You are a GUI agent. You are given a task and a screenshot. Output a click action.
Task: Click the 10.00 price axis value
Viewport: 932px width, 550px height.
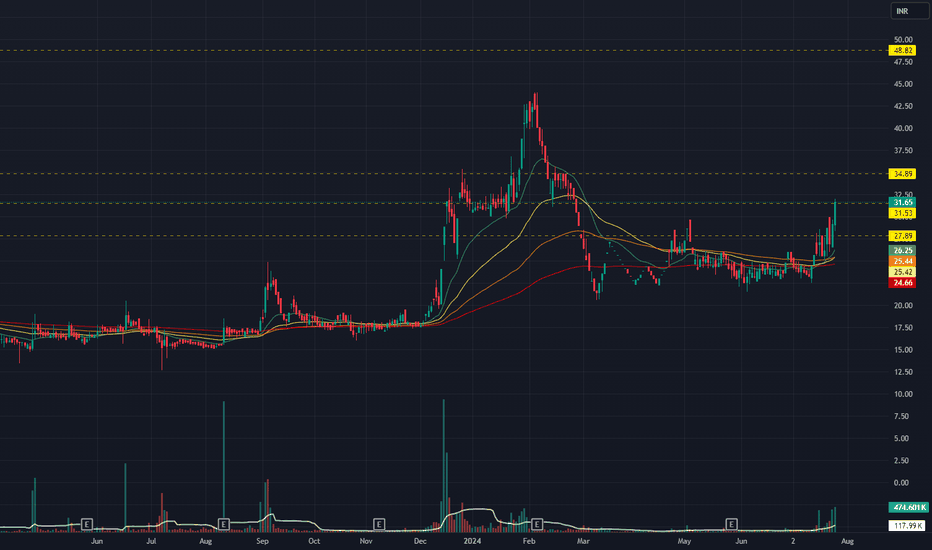tap(903, 394)
